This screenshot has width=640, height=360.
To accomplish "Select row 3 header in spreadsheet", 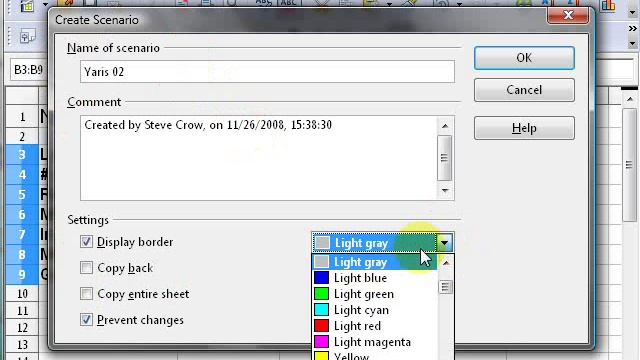I will (22, 154).
